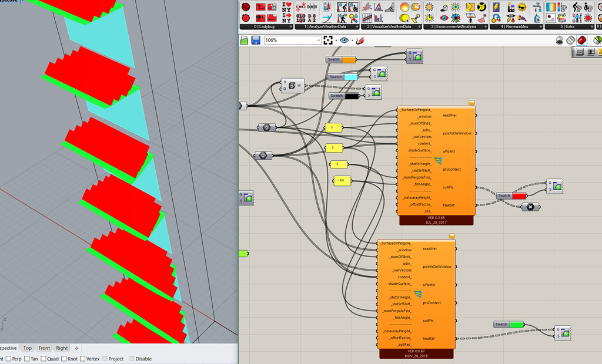Click the Ladybug beetle icon in toolbar
The width and height of the screenshot is (602, 364).
coord(246,7)
